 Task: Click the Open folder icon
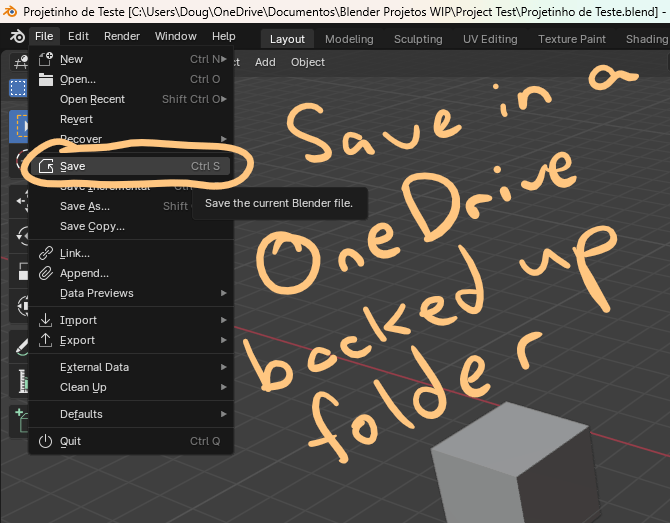point(46,79)
